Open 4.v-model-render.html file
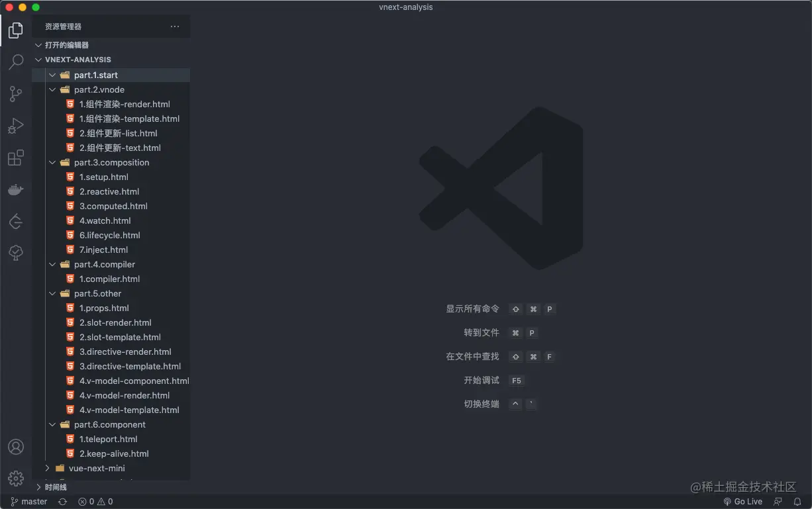 coord(111,395)
